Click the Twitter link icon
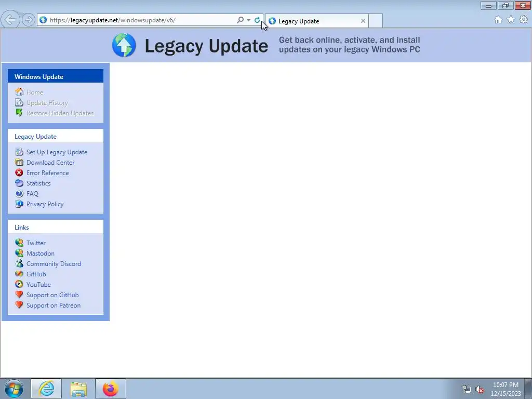This screenshot has width=532, height=399. pos(19,243)
